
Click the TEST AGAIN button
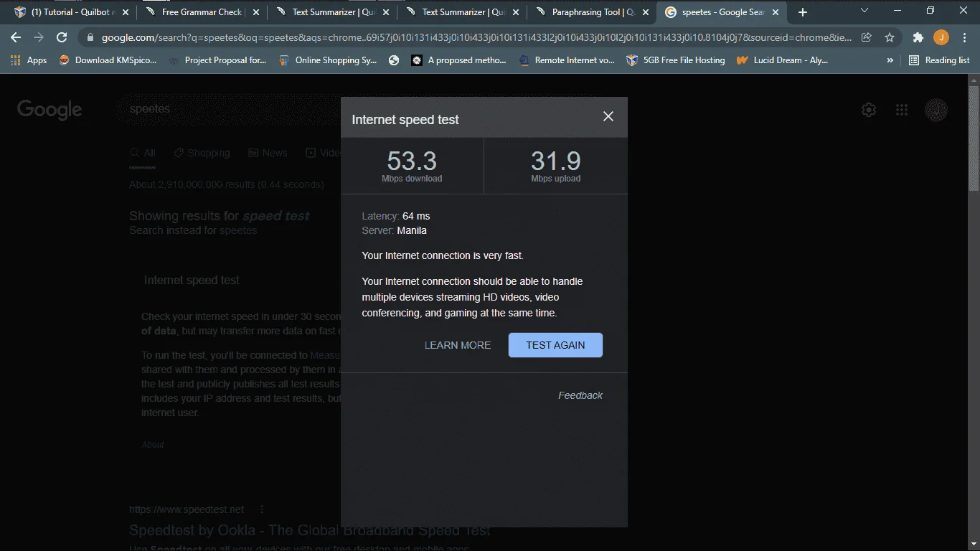point(555,345)
